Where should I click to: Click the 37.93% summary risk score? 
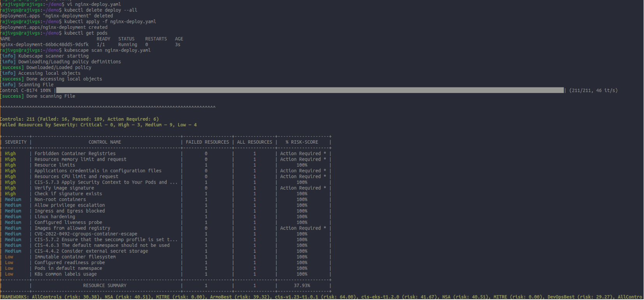(x=302, y=286)
